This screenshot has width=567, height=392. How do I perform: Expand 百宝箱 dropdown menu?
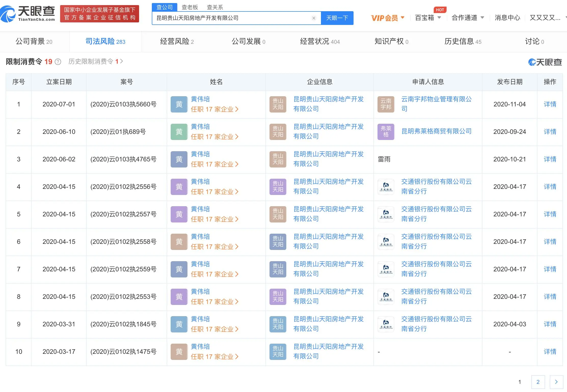tap(428, 18)
